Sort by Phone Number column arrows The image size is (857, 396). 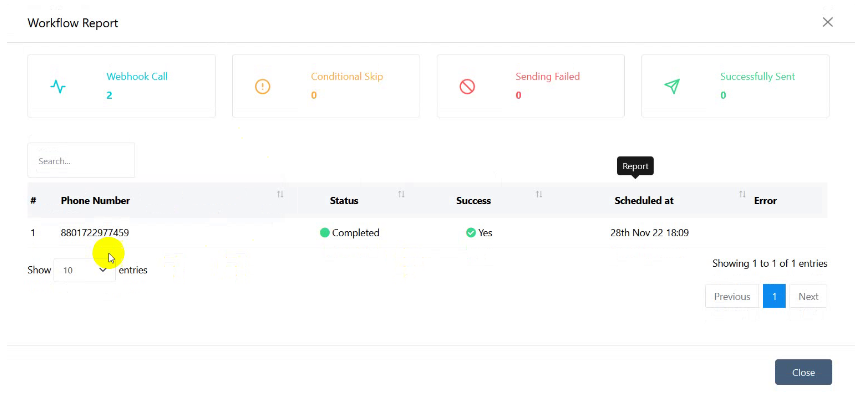(x=280, y=194)
